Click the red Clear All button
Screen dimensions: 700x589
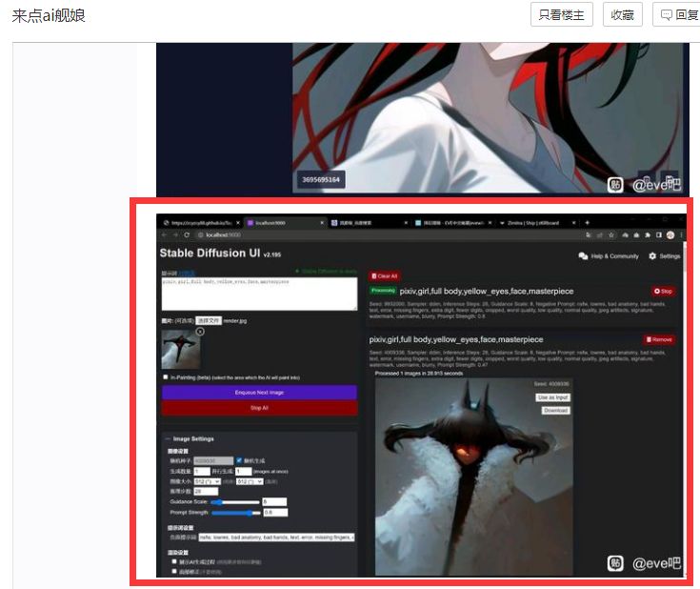tap(385, 276)
